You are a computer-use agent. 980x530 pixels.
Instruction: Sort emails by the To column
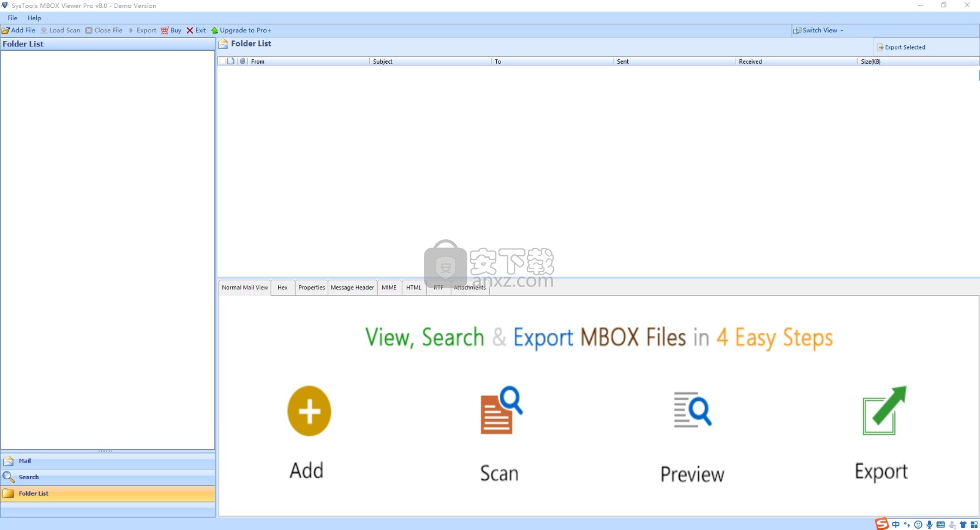point(552,61)
